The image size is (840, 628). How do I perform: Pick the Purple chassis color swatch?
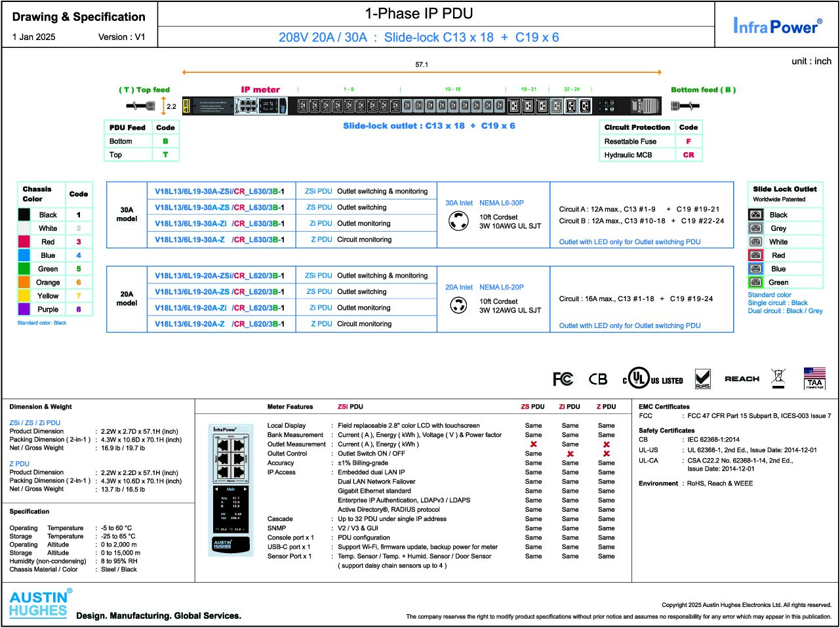[24, 309]
